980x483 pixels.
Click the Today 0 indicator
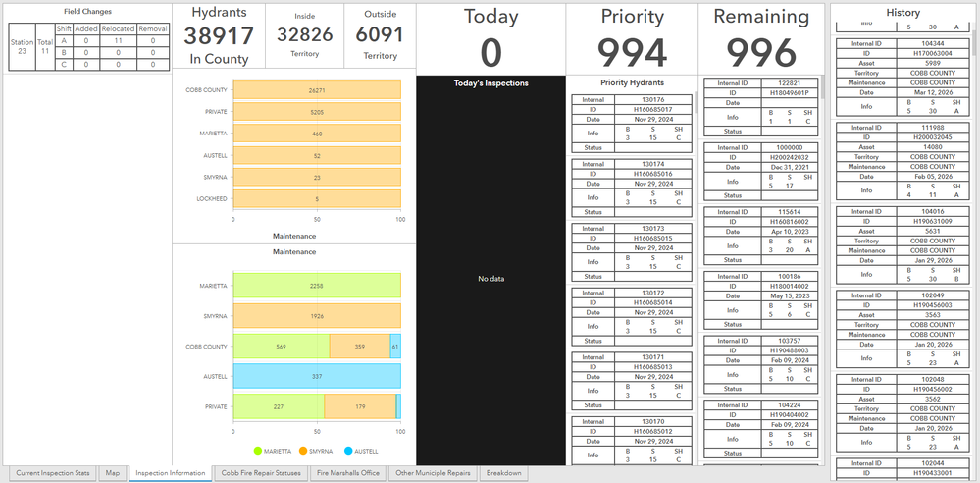[490, 39]
